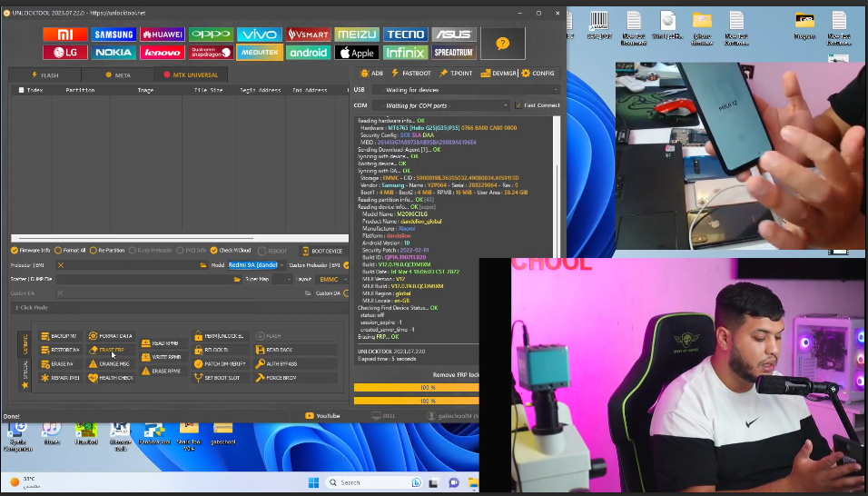Viewport: 868px width, 496px height.
Task: Select the Qualcomm Snapdragon logo
Action: 211,53
